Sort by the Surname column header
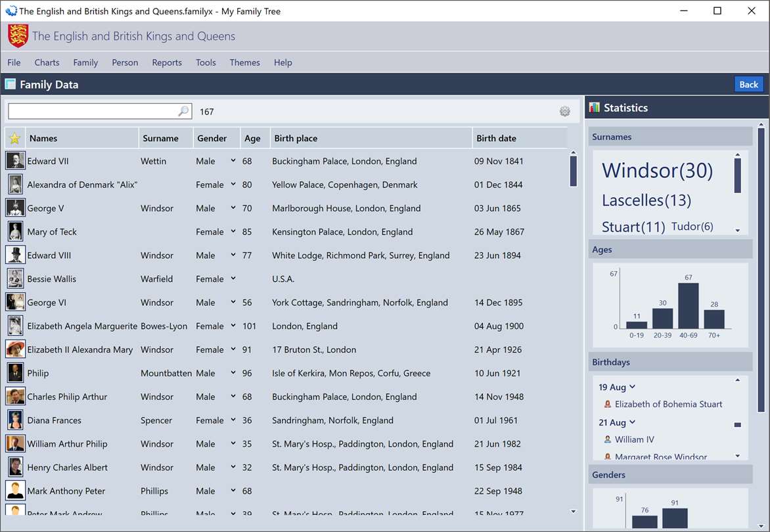Screen dimensions: 770x532 pyautogui.click(x=166, y=139)
